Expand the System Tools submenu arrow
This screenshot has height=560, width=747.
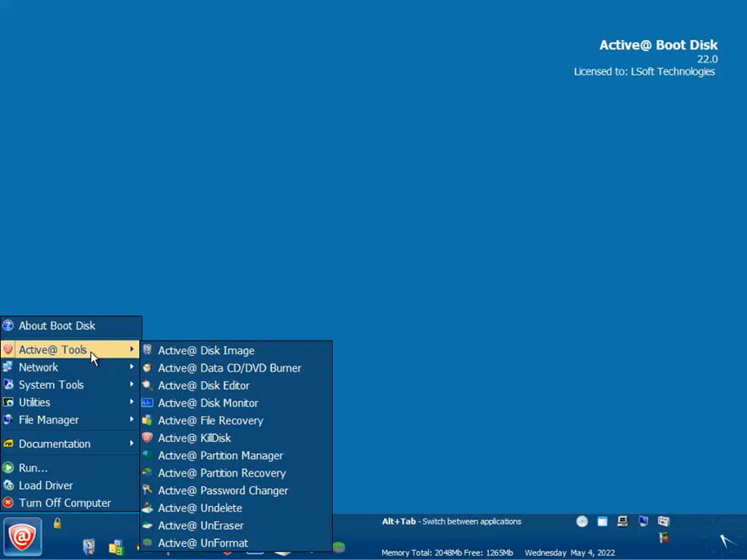(x=131, y=385)
